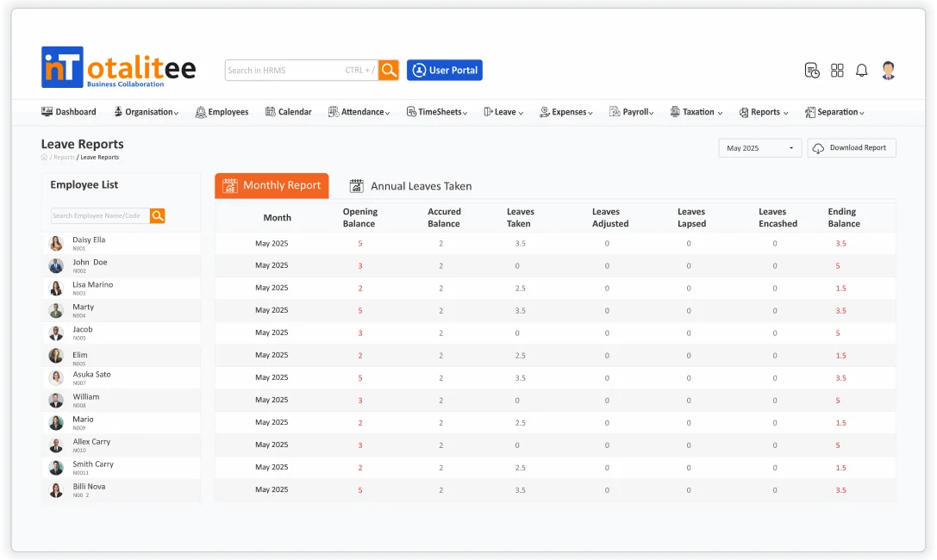The width and height of the screenshot is (937, 560).
Task: Open the May 2025 month dropdown
Action: tap(759, 148)
